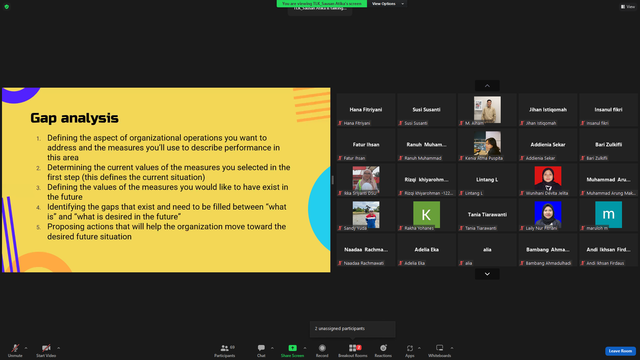
Task: Open video options arrow beside Start Video
Action: (x=59, y=348)
